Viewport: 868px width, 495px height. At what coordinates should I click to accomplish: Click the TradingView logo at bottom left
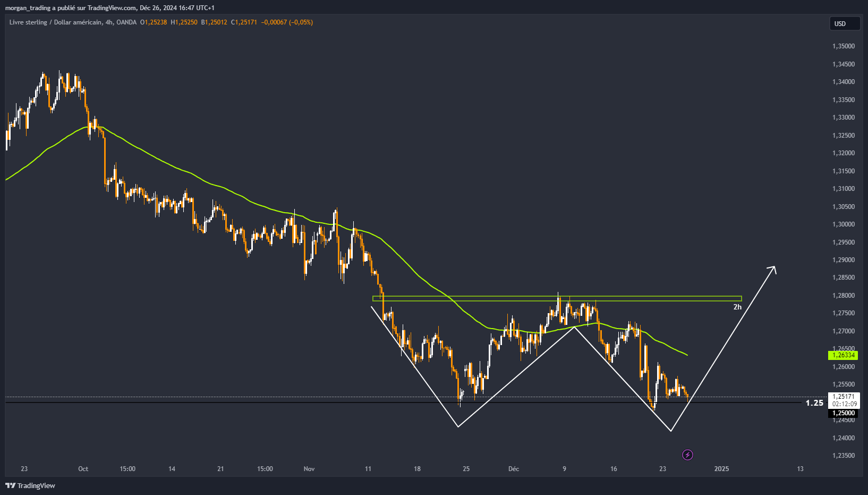click(x=30, y=485)
